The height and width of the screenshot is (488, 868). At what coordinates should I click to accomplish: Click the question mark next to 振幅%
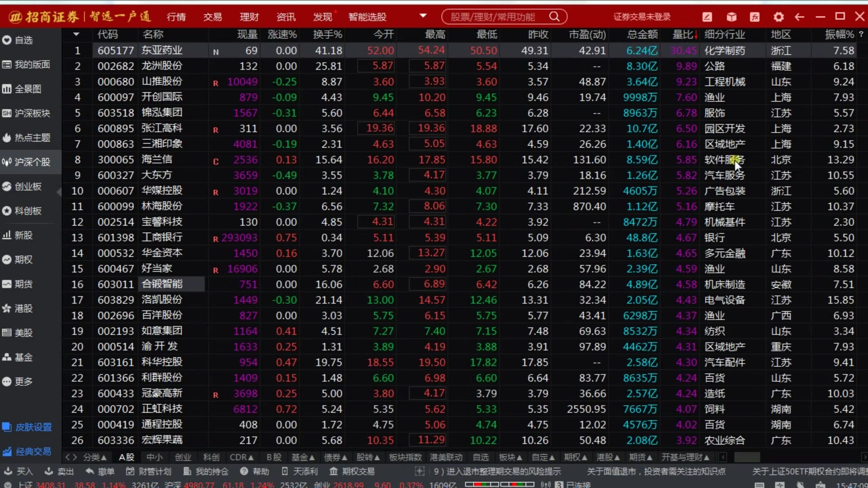(x=861, y=34)
